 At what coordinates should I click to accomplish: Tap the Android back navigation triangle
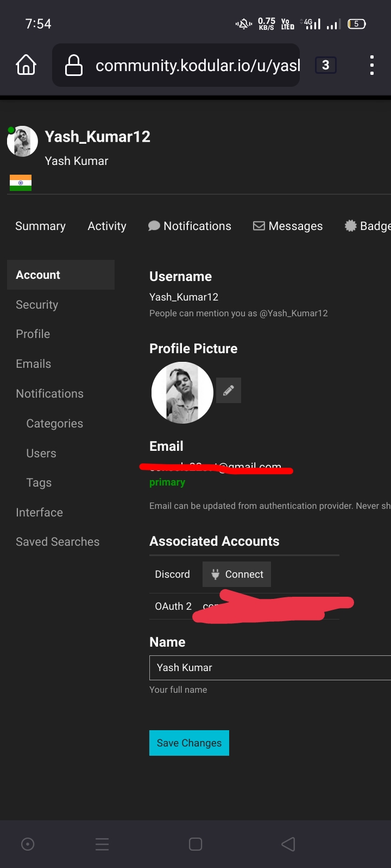click(288, 844)
